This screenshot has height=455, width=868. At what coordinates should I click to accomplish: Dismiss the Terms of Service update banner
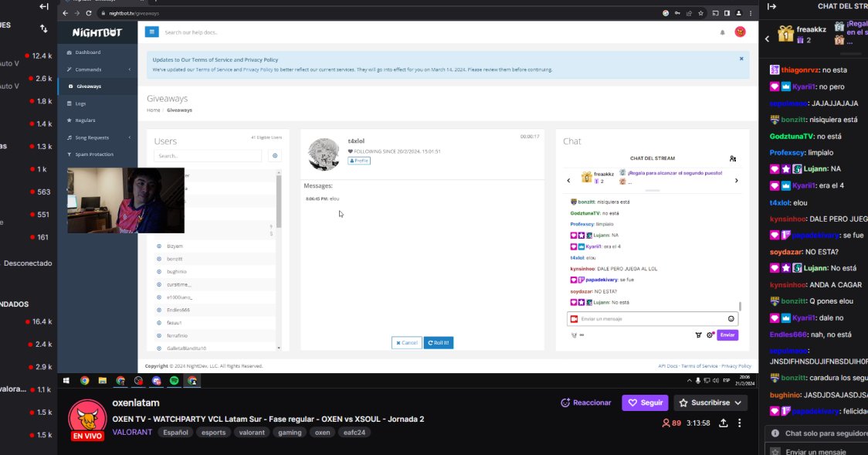741,59
